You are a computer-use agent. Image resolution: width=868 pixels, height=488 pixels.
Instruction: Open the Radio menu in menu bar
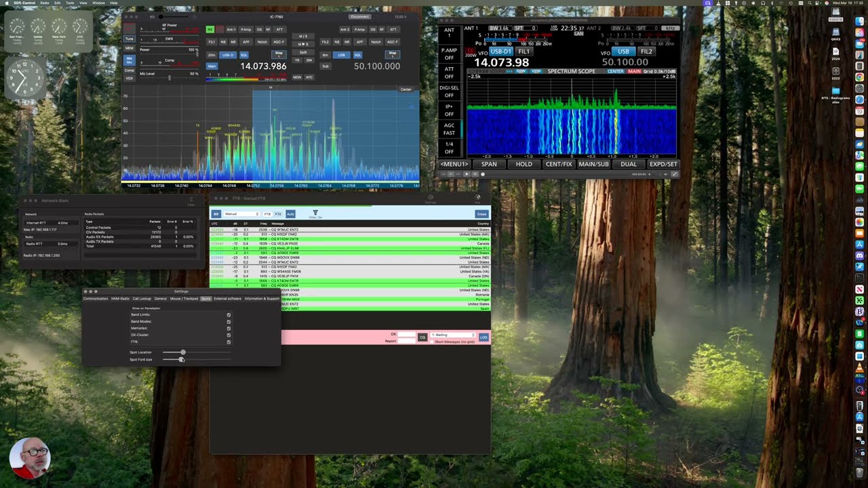45,3
